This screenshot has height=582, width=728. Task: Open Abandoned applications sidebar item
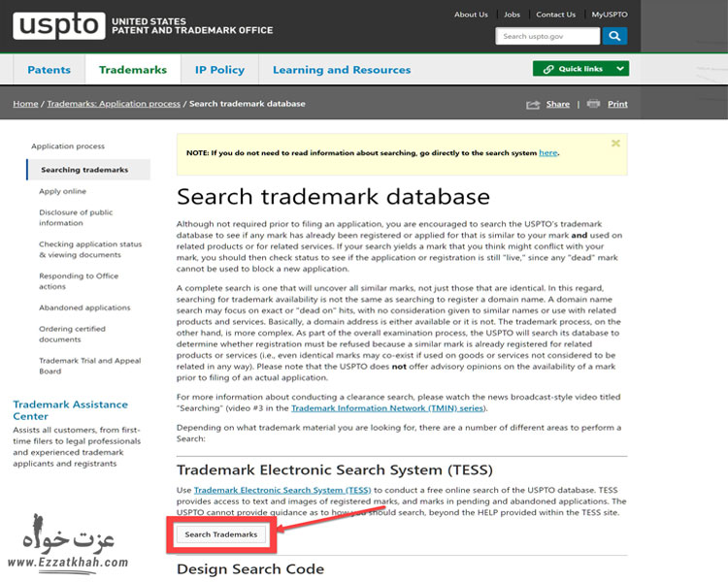84,307
